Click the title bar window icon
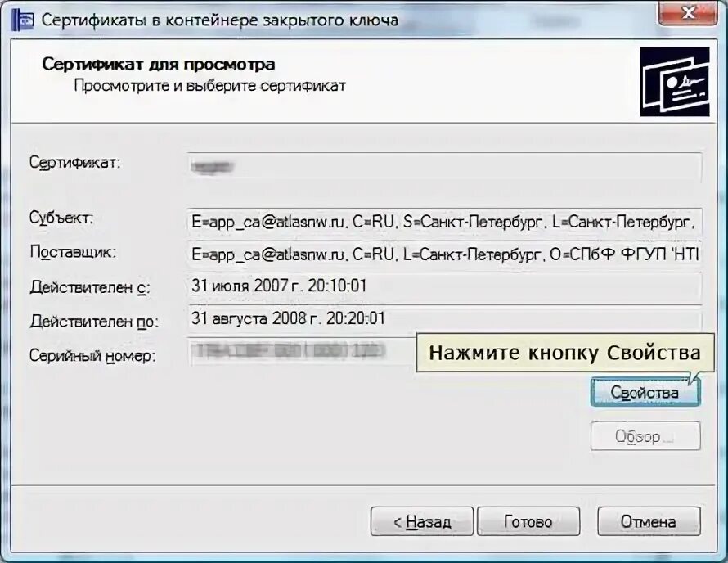This screenshot has height=563, width=728. [23, 20]
